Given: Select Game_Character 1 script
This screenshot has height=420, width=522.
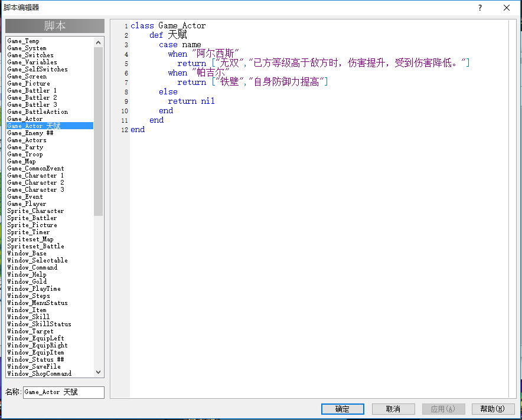Looking at the screenshot, I should pyautogui.click(x=50, y=175).
